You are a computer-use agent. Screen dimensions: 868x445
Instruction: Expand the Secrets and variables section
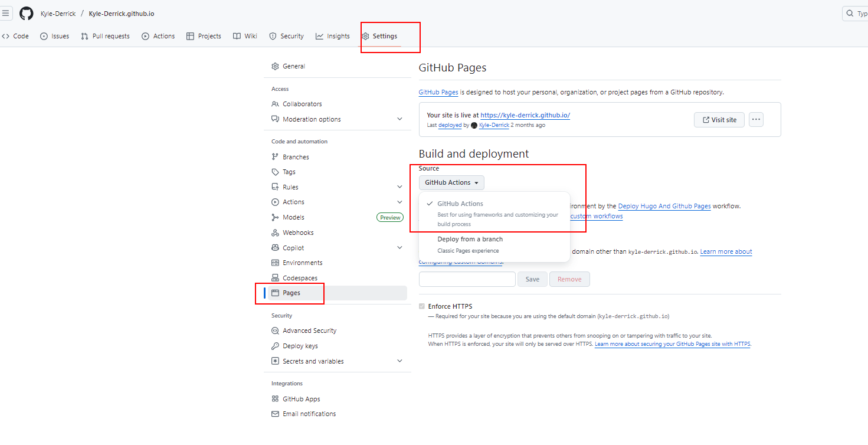tap(399, 361)
